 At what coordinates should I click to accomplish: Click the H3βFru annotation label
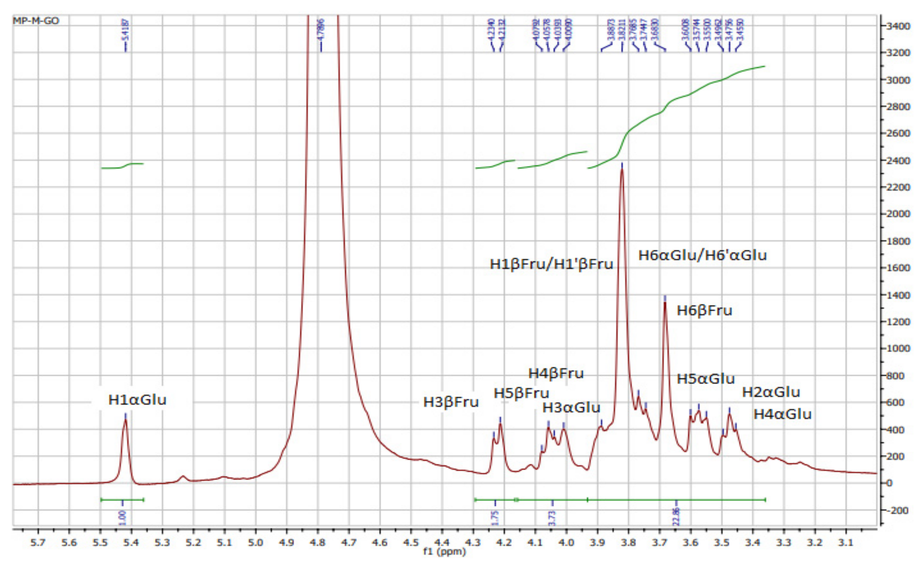(451, 402)
